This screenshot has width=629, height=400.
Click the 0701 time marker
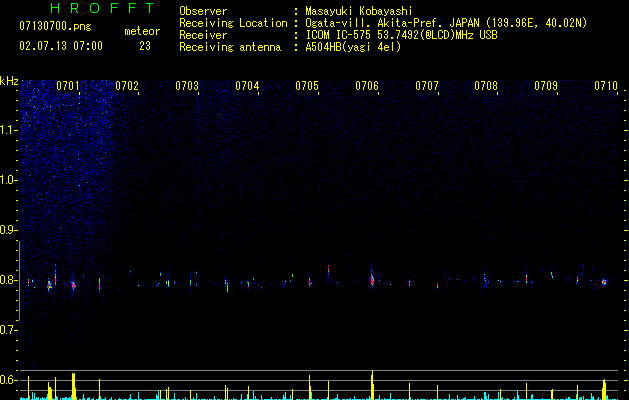(68, 86)
